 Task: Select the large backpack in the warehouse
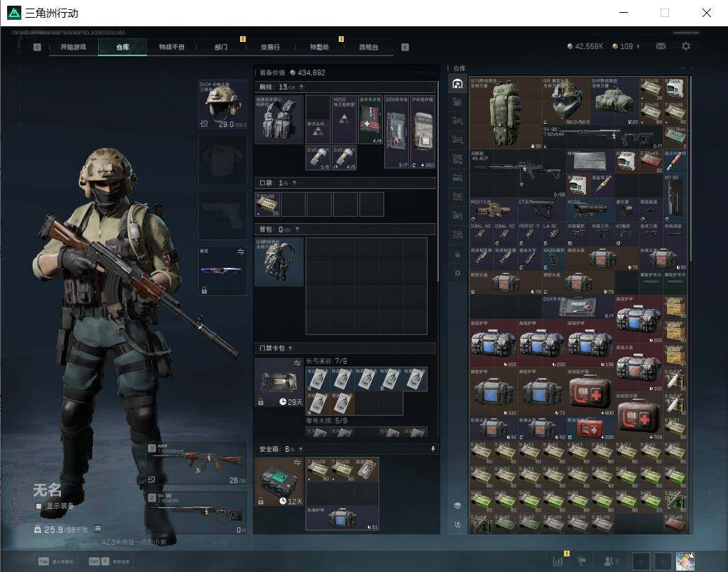coord(506,113)
